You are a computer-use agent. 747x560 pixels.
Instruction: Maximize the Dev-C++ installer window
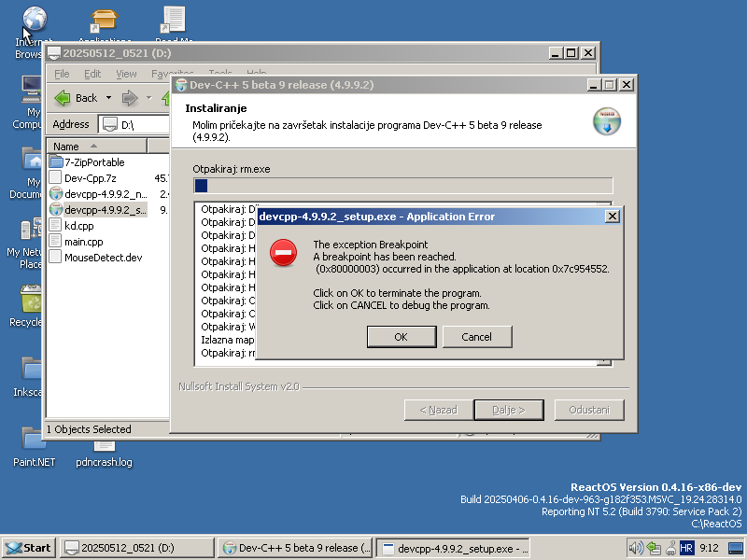[610, 85]
